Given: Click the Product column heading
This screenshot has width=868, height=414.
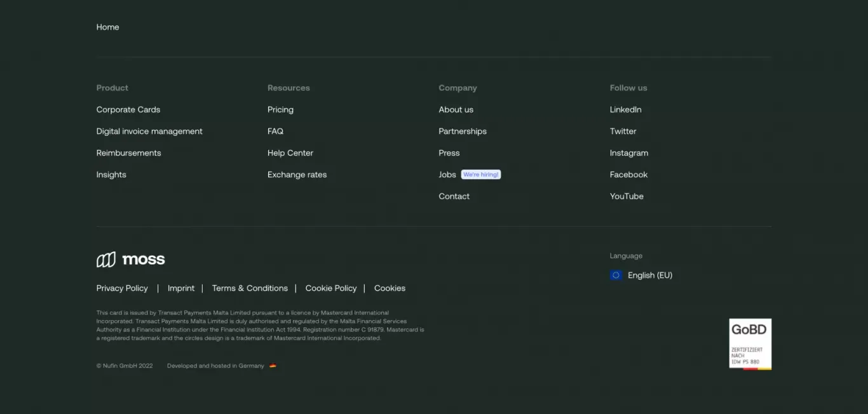Looking at the screenshot, I should click(112, 88).
